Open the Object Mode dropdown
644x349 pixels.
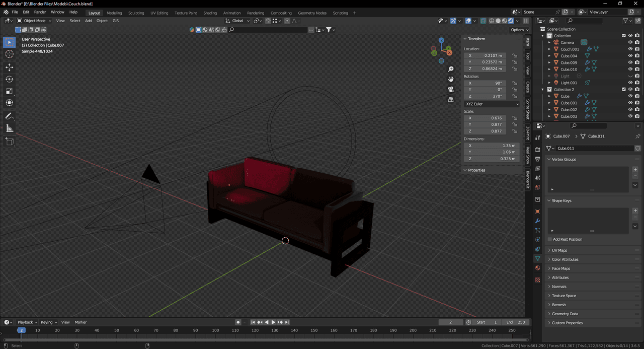pos(34,21)
